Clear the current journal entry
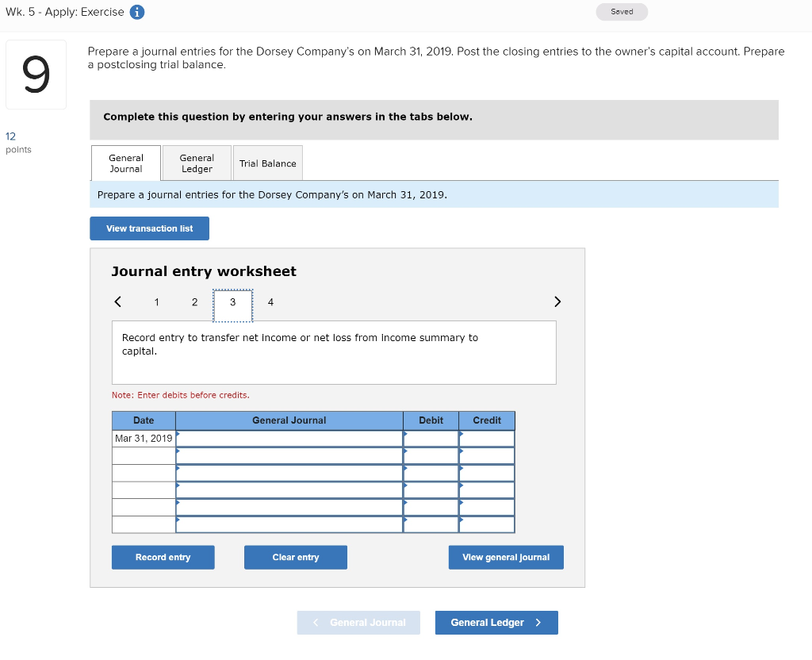812x660 pixels. pos(295,557)
